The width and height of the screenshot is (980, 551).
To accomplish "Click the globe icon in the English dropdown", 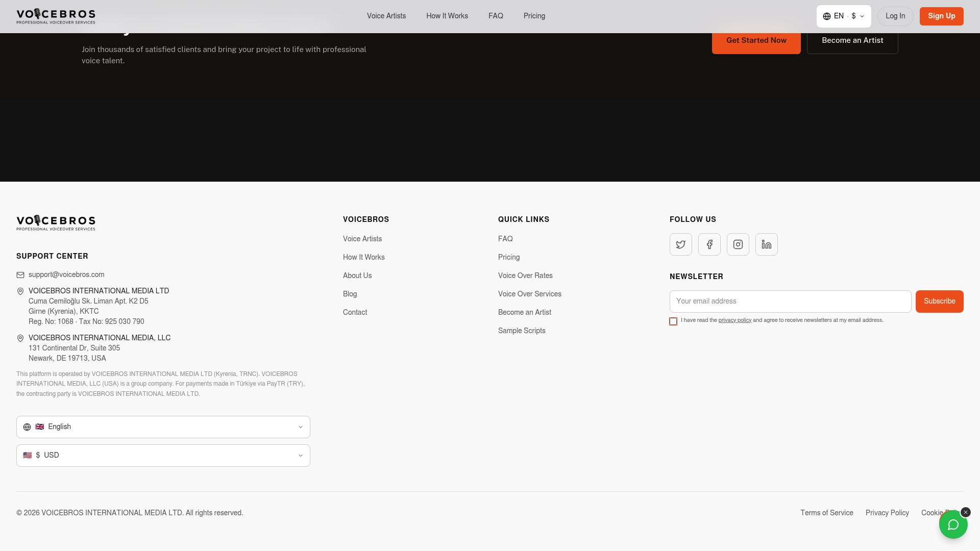I will click(x=27, y=427).
